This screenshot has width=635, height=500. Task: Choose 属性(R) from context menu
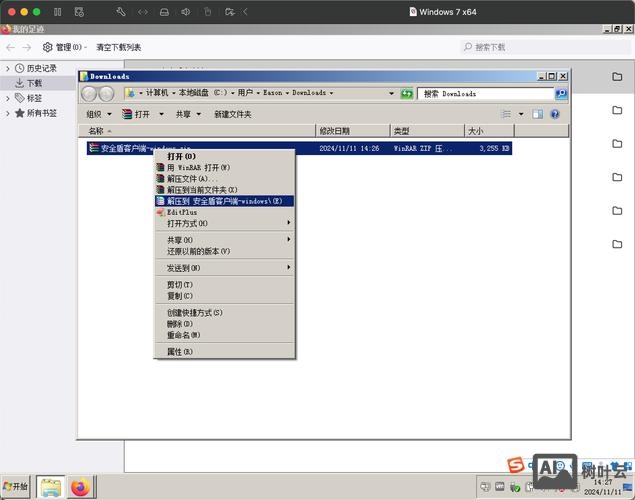[224, 352]
